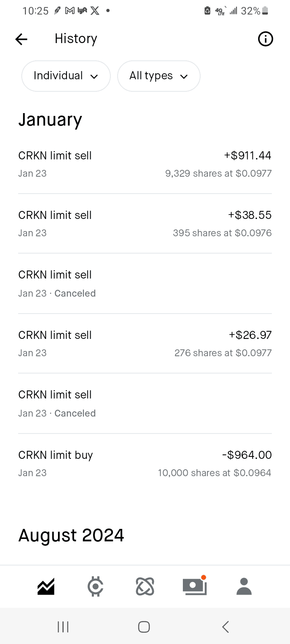View the 395 shares CRKN sell order
Viewport: 290px width, 644px height.
coord(145,224)
